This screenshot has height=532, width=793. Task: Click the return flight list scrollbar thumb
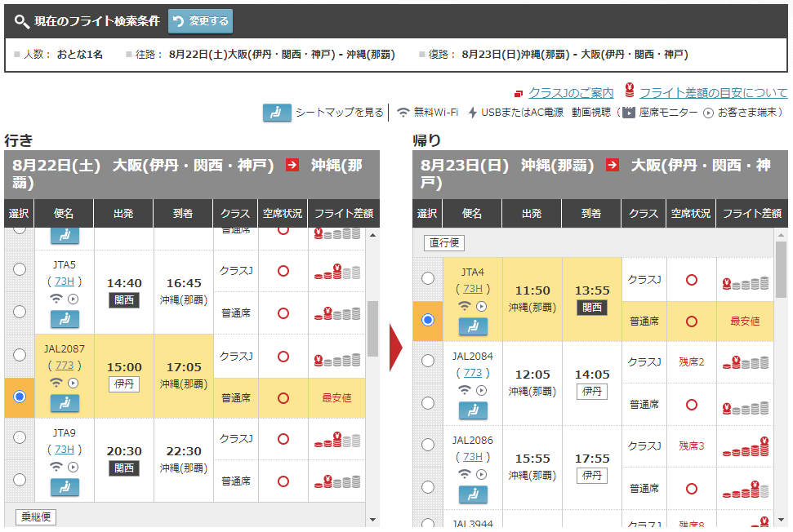click(782, 269)
